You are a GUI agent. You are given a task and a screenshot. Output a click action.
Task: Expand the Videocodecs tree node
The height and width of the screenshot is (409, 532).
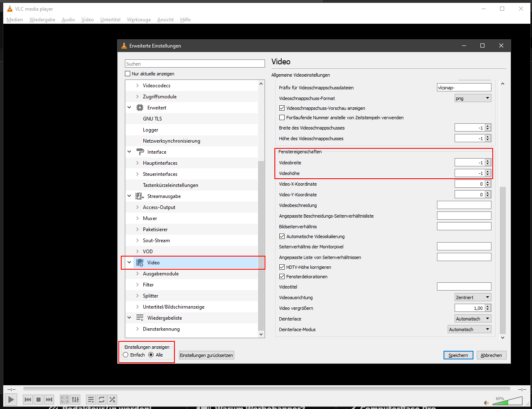138,86
